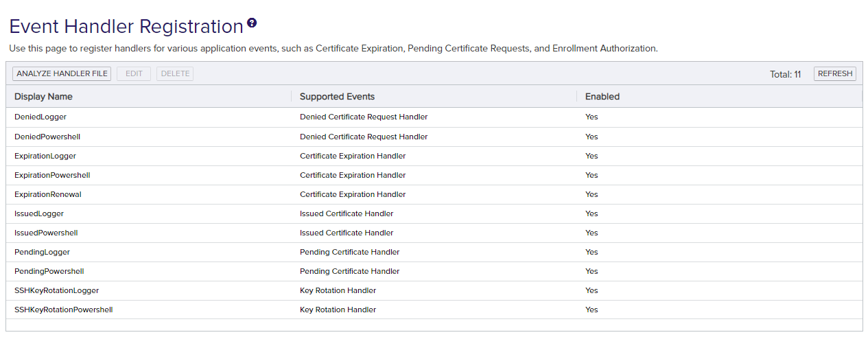
Task: Click the Total: 11 count label
Action: click(785, 74)
